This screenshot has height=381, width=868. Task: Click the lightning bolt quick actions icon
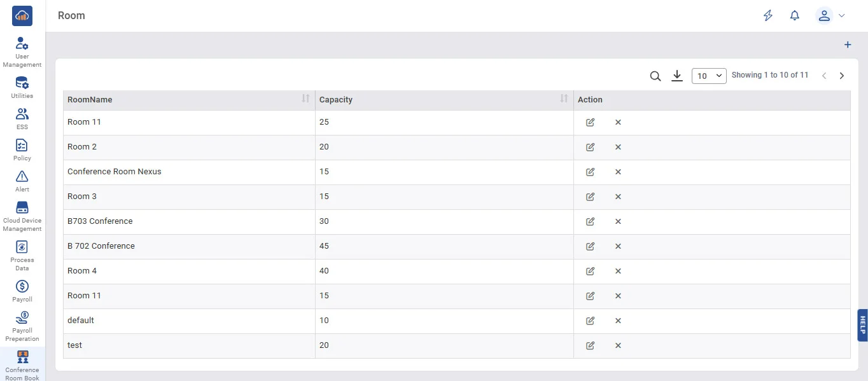pyautogui.click(x=768, y=16)
